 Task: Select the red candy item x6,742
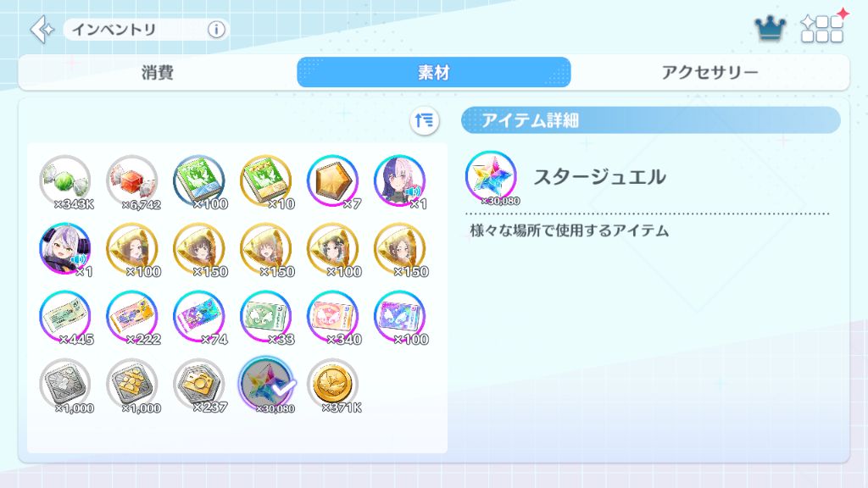pyautogui.click(x=132, y=181)
